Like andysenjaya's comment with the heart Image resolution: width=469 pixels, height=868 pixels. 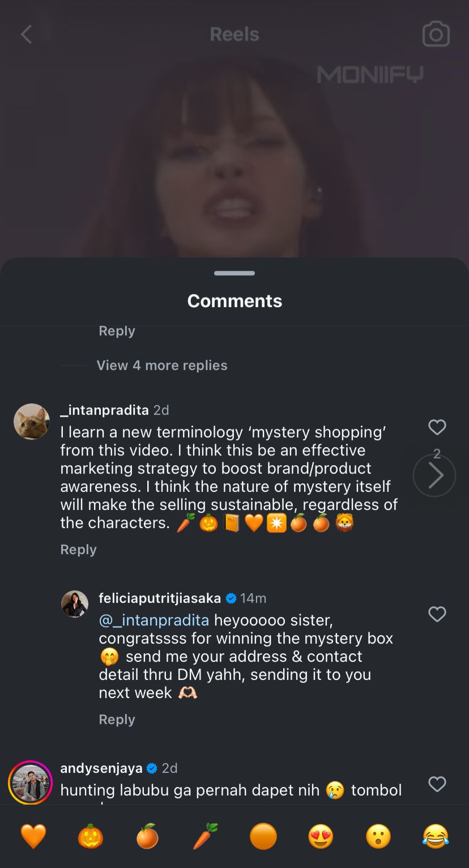(437, 784)
